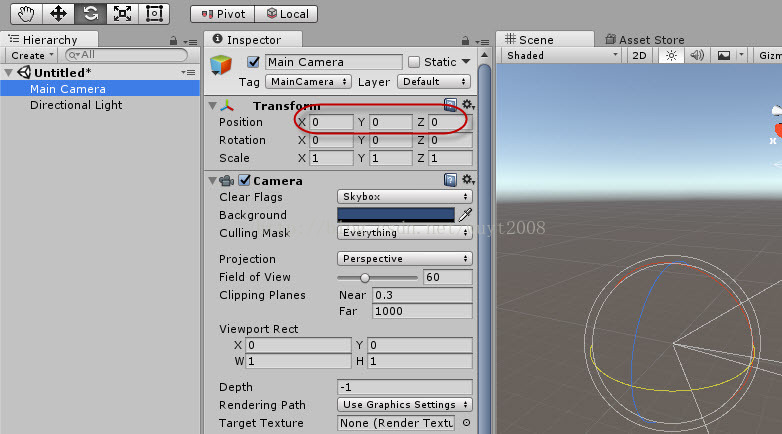Open Rendering Path dropdown
Image resolution: width=782 pixels, height=434 pixels.
point(404,405)
